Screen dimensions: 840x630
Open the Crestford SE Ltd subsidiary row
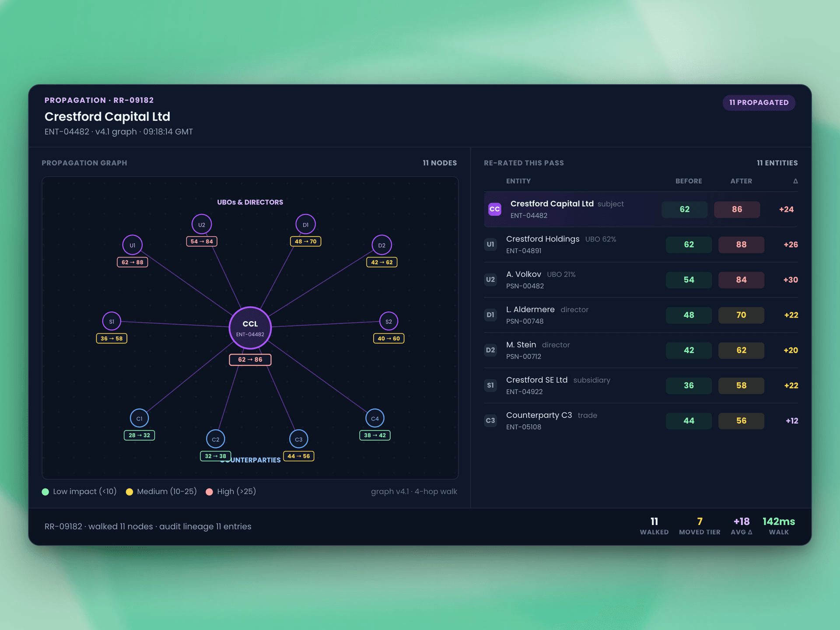click(640, 385)
